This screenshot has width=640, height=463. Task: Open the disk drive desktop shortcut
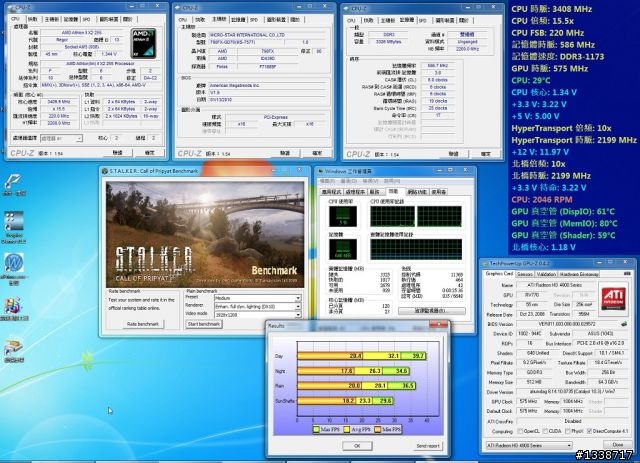tap(13, 347)
